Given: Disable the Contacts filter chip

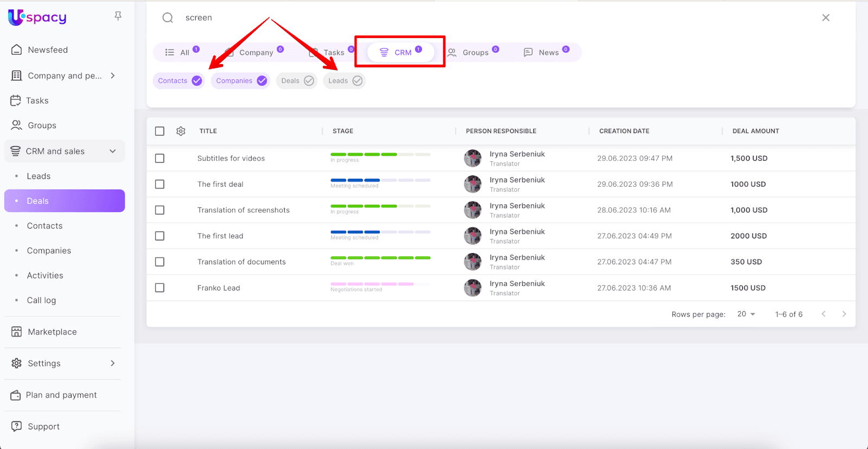Looking at the screenshot, I should [180, 81].
